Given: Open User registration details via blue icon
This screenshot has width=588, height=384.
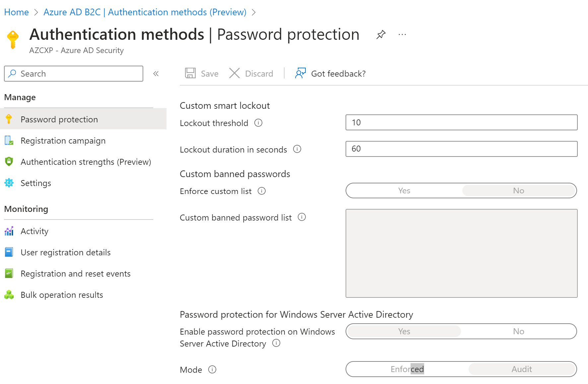Looking at the screenshot, I should click(x=9, y=252).
